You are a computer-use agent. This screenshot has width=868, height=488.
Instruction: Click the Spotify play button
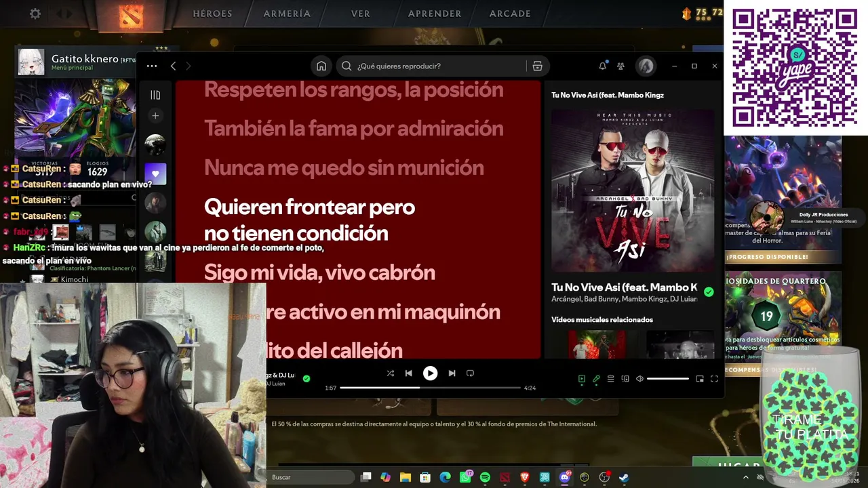click(430, 373)
